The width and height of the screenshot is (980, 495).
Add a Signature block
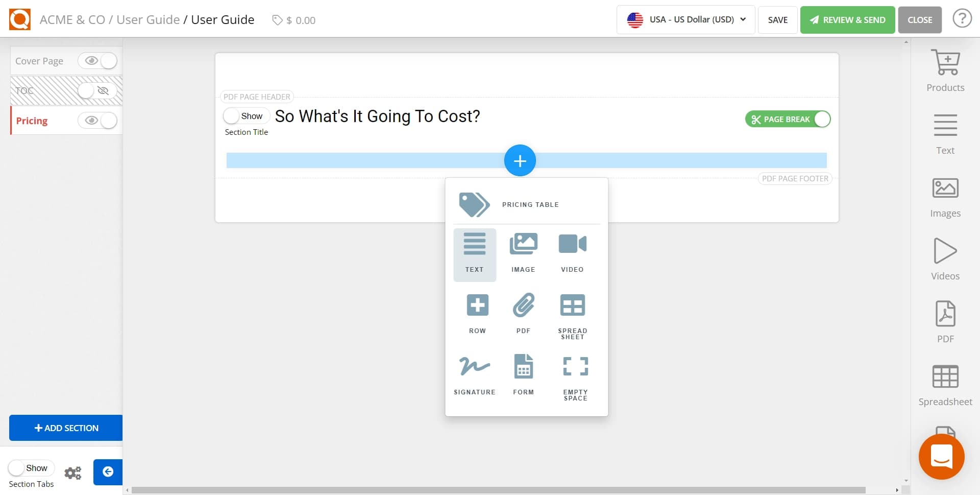pos(474,373)
